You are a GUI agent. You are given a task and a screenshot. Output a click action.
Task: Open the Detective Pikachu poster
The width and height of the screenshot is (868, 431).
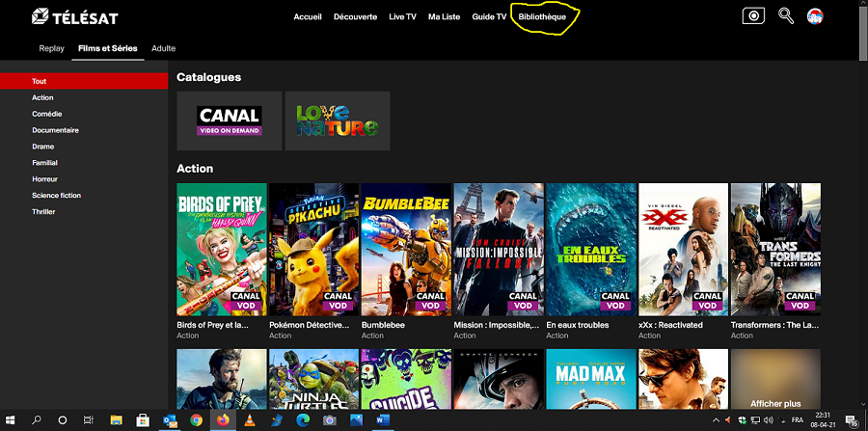tap(313, 250)
